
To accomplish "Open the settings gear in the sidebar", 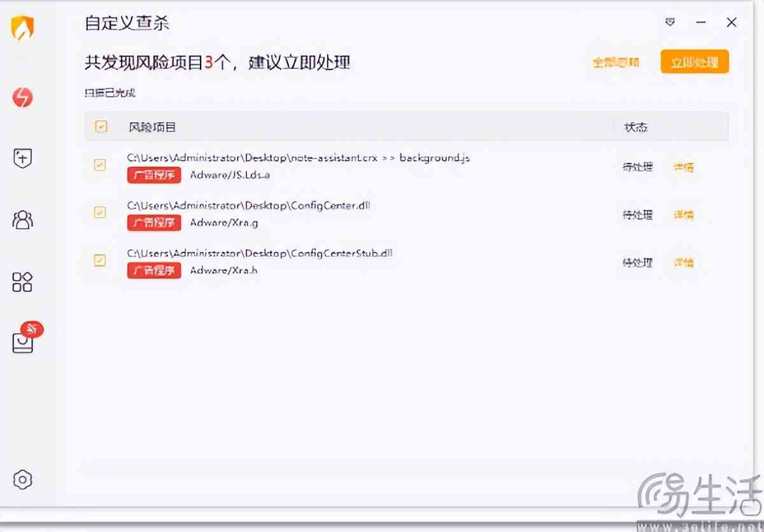I will [x=23, y=480].
